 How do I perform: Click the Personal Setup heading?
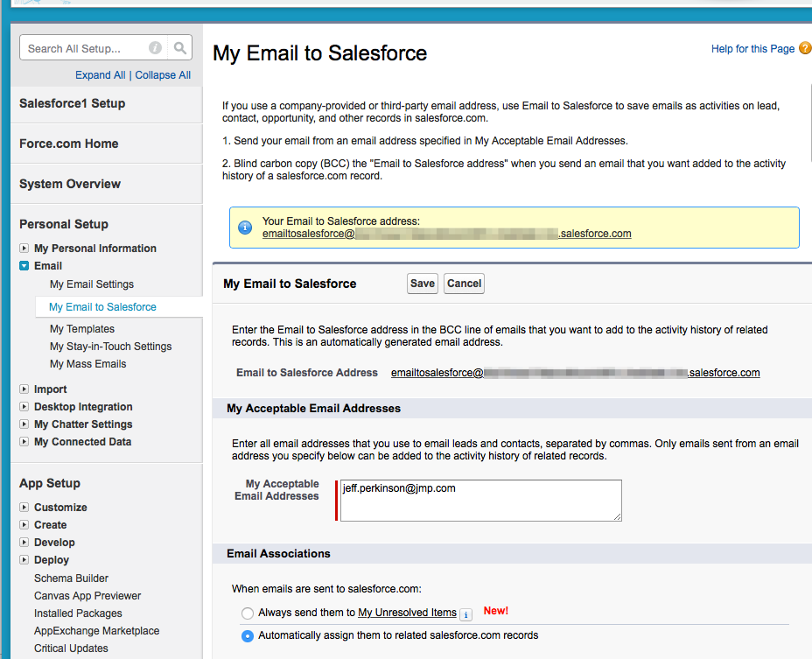[64, 224]
